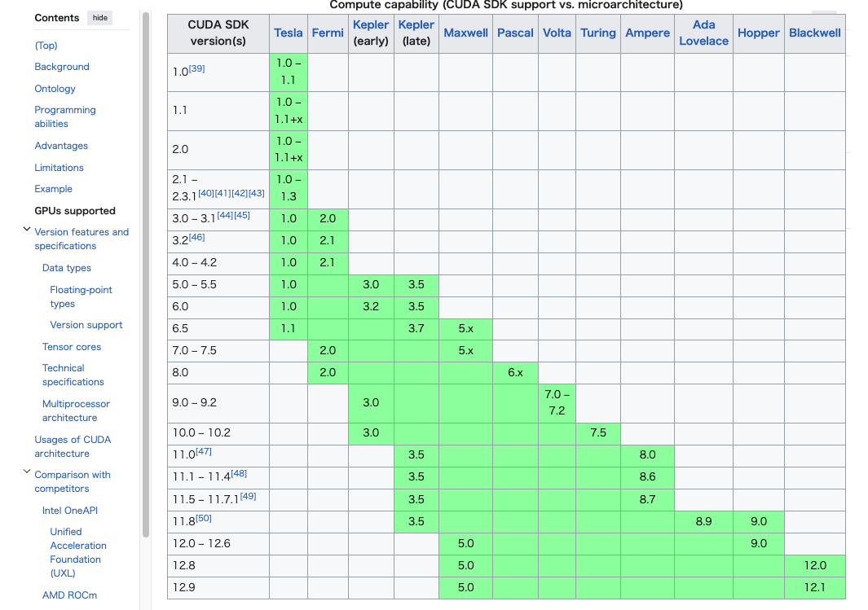
Task: Open Unified Acceleration Foundation (UXL) link
Action: click(78, 552)
